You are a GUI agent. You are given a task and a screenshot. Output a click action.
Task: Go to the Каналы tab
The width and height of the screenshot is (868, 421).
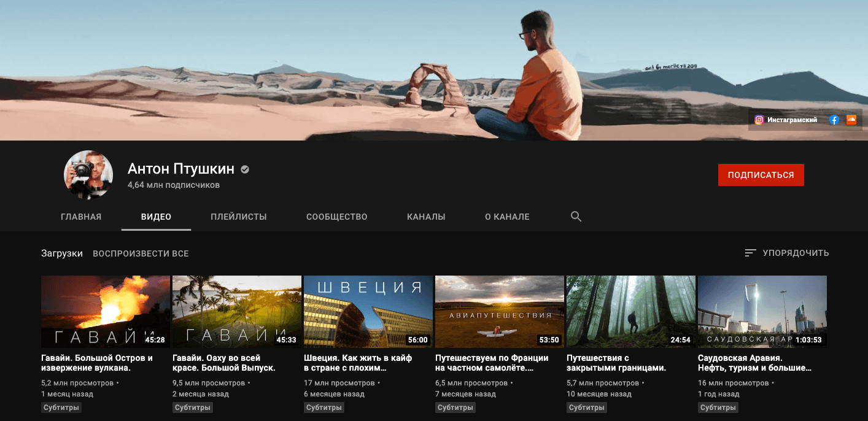(x=426, y=217)
